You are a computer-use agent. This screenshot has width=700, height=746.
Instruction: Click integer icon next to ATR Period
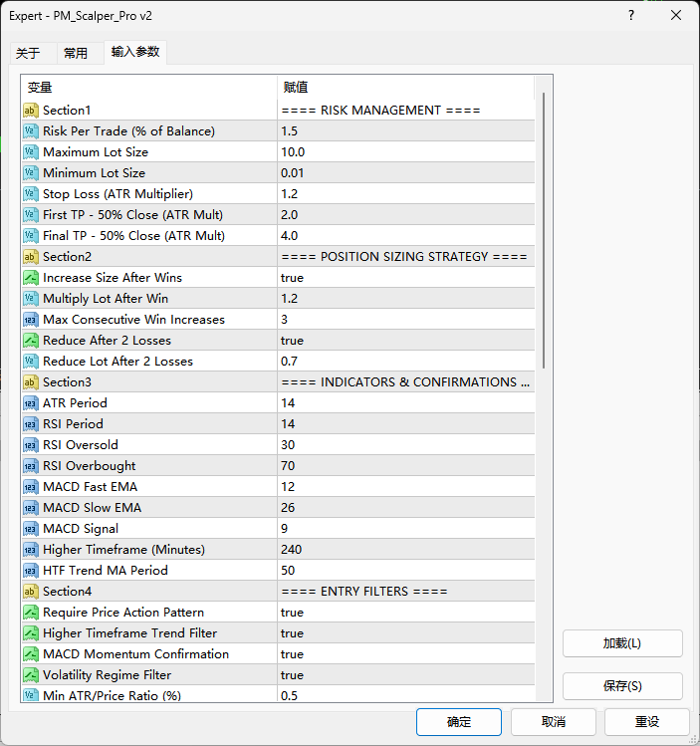(31, 403)
